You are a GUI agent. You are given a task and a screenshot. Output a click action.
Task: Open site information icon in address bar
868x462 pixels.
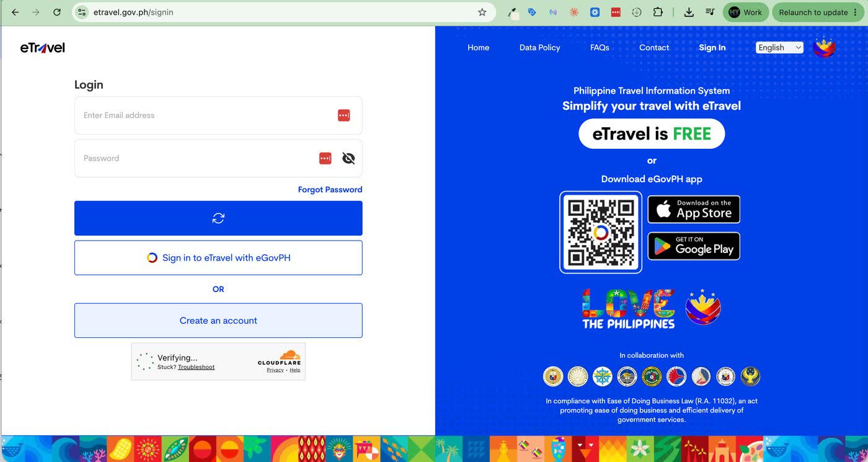(82, 12)
